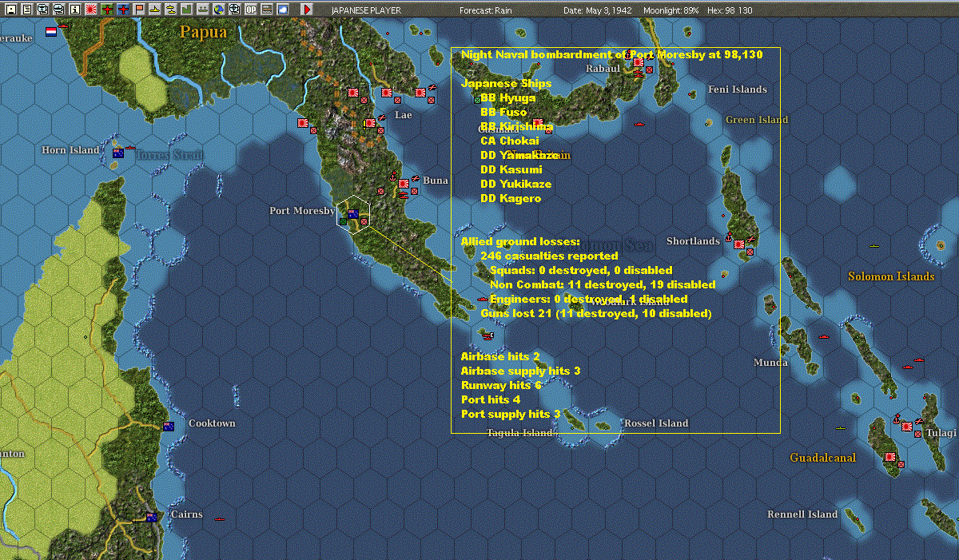Click the green land terrain toolbar icon
Viewport: 959px width, 560px height.
186,10
